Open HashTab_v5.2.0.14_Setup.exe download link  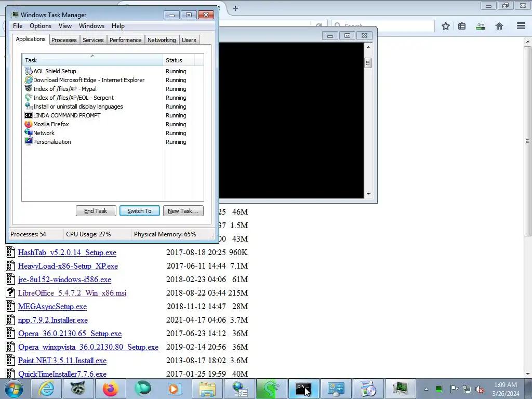coord(67,252)
